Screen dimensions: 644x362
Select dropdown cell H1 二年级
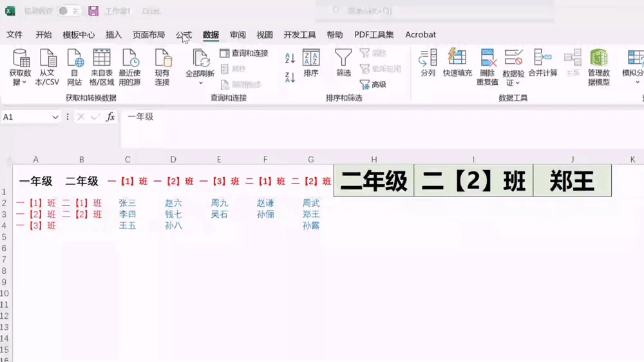pyautogui.click(x=374, y=181)
